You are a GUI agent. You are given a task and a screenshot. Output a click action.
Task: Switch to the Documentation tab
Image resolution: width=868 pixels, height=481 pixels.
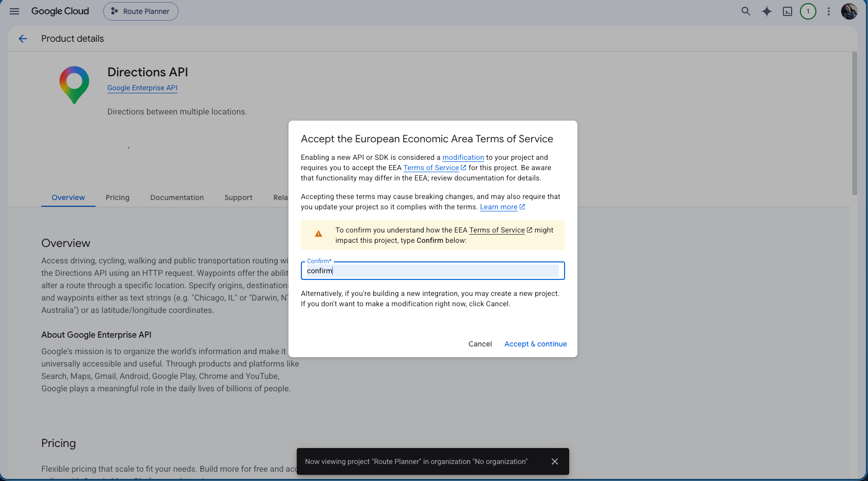tap(177, 197)
